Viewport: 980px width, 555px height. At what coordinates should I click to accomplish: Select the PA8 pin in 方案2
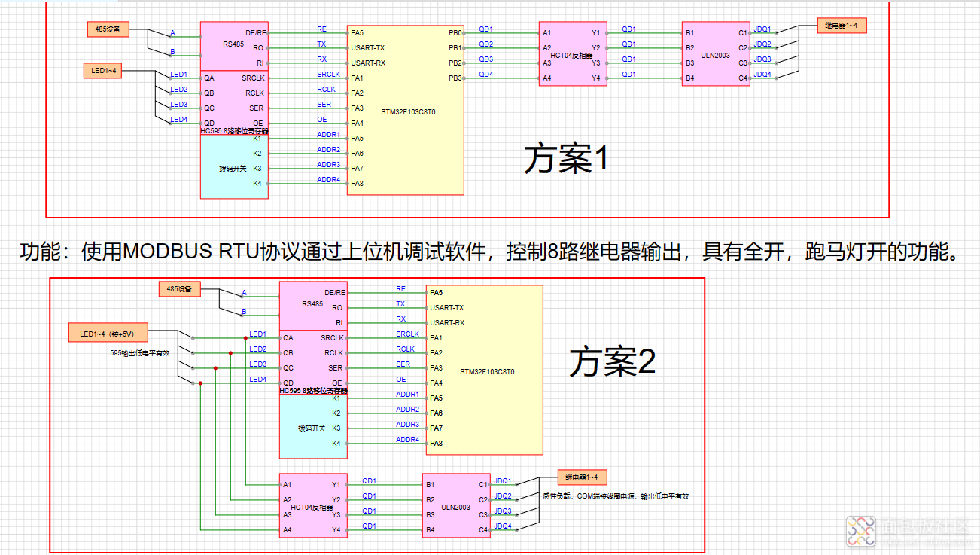(436, 444)
